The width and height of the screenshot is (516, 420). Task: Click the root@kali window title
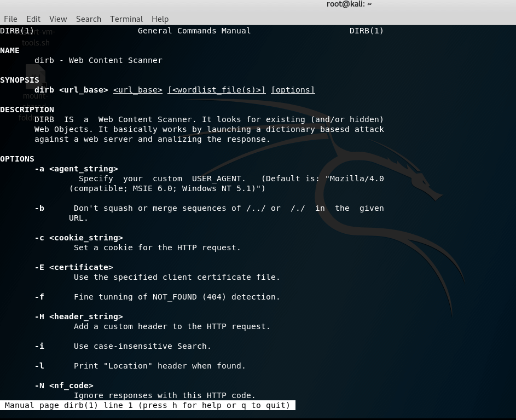point(349,4)
